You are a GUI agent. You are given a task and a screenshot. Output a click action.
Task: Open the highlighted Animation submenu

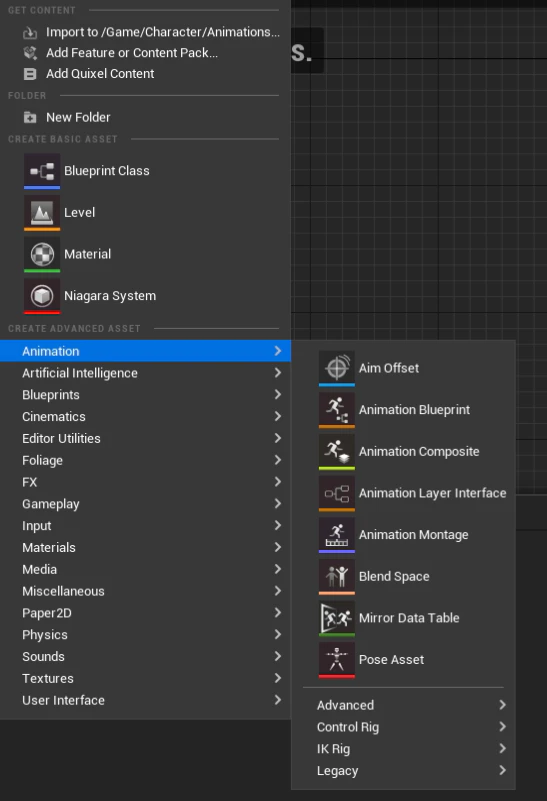(146, 351)
